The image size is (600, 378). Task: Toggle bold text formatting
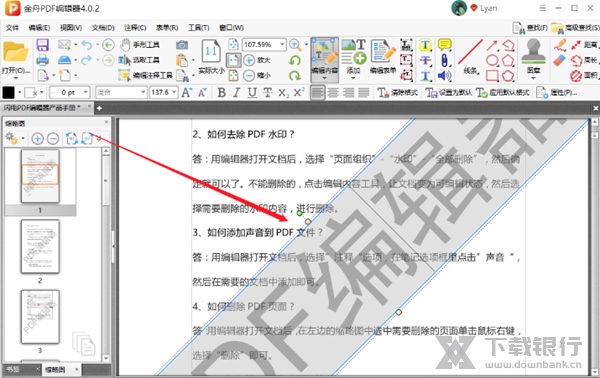tap(221, 93)
